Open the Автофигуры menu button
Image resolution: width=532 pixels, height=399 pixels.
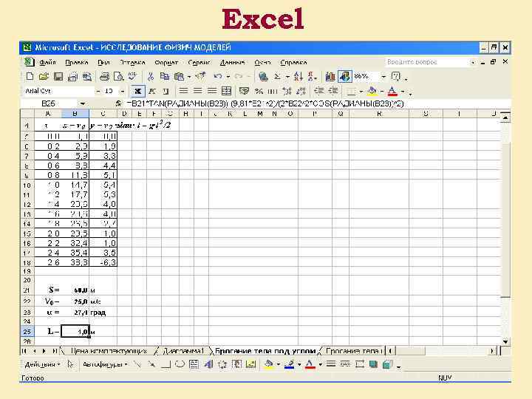105,364
